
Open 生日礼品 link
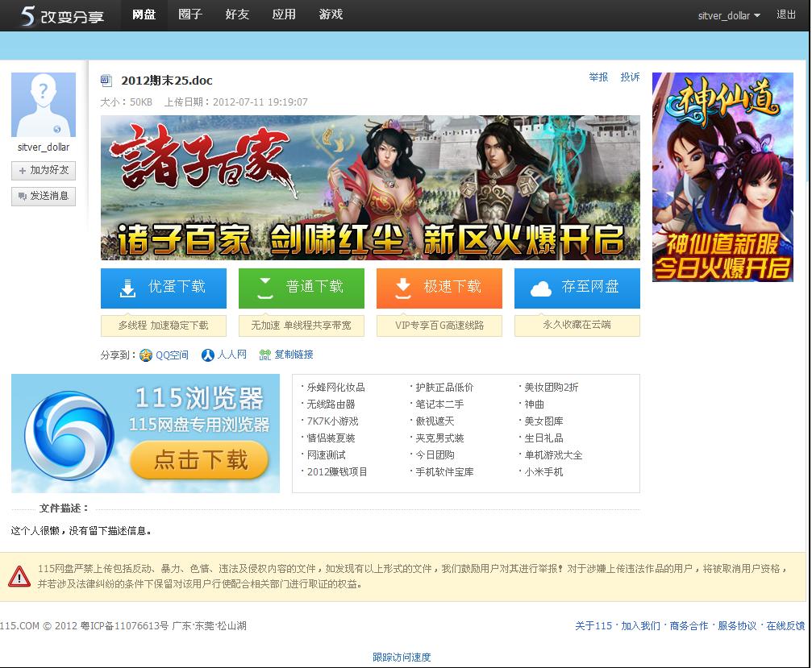click(543, 438)
